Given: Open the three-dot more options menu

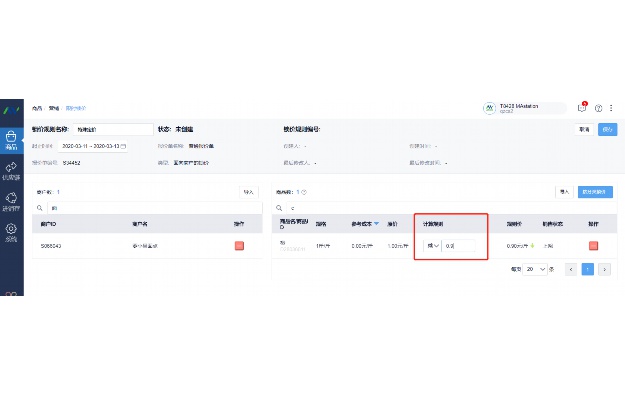Looking at the screenshot, I should 611,108.
